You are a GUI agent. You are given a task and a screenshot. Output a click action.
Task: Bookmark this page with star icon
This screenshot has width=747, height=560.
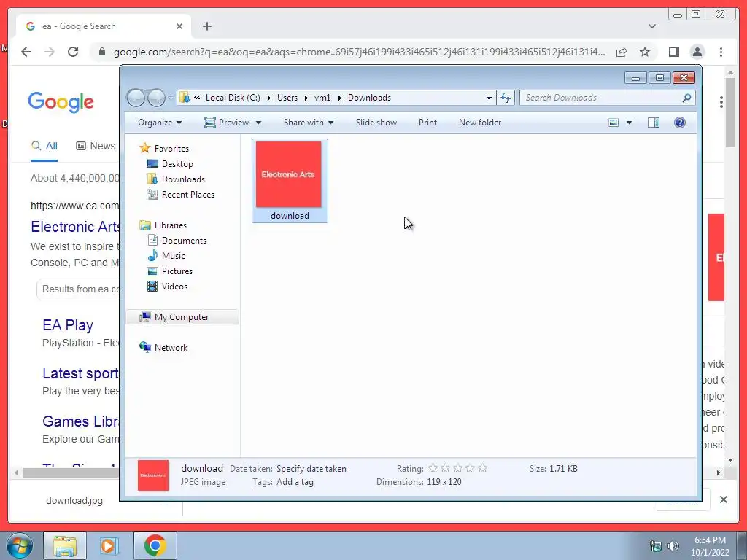pyautogui.click(x=645, y=52)
